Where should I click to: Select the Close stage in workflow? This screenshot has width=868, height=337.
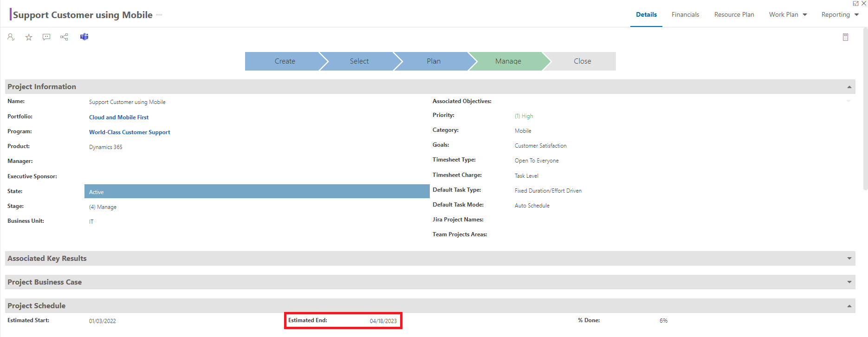[582, 61]
